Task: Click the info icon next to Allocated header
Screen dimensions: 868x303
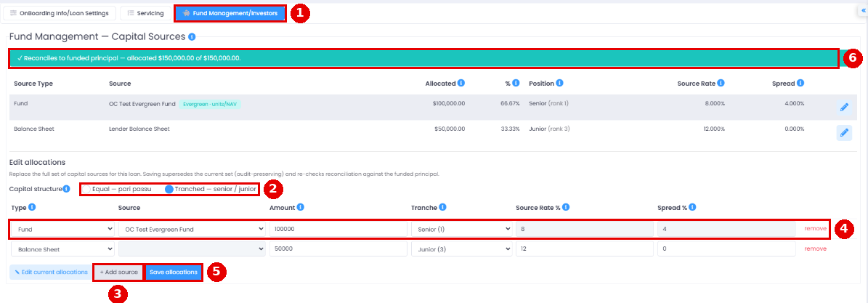Action: (461, 83)
